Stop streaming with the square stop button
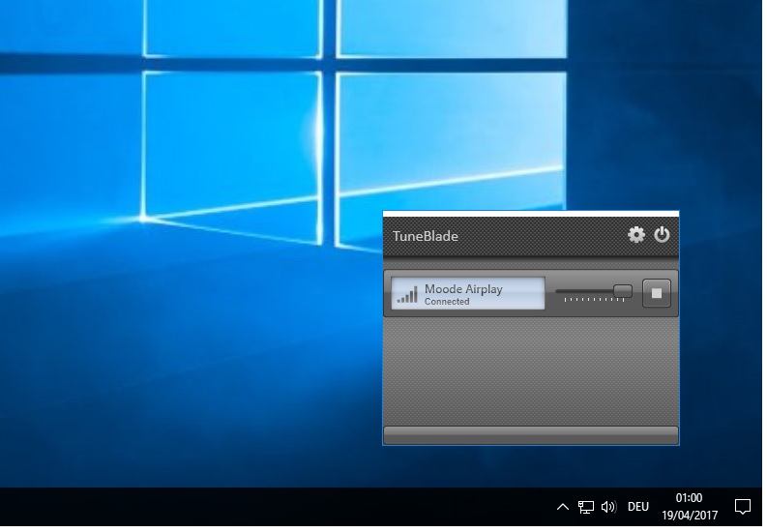This screenshot has width=767, height=532. [656, 293]
